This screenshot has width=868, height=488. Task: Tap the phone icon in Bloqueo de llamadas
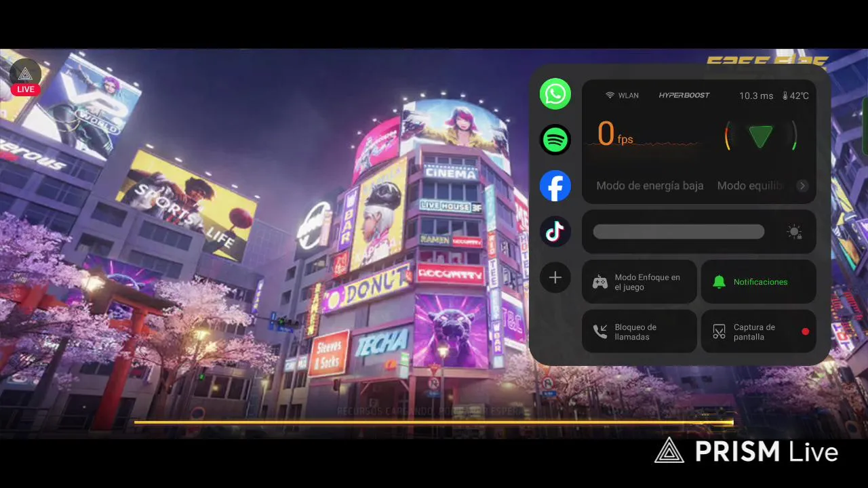point(600,332)
